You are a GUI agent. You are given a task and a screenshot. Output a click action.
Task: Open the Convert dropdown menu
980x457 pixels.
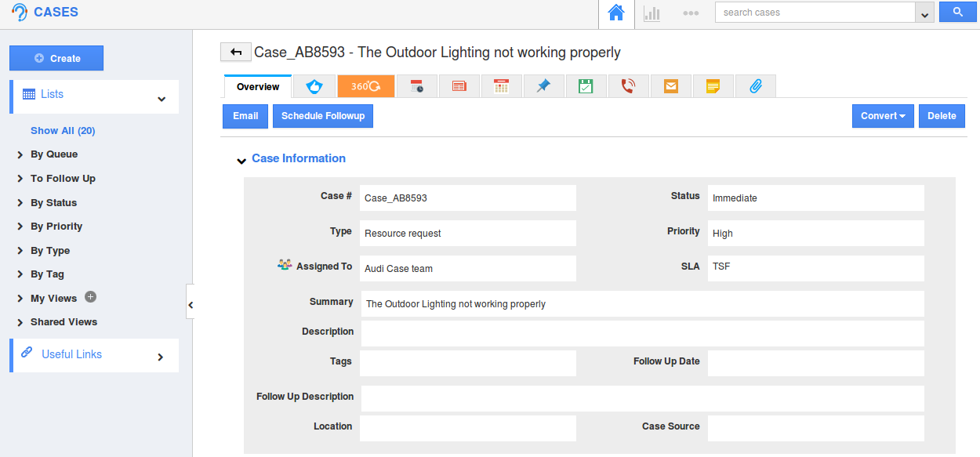pyautogui.click(x=882, y=116)
